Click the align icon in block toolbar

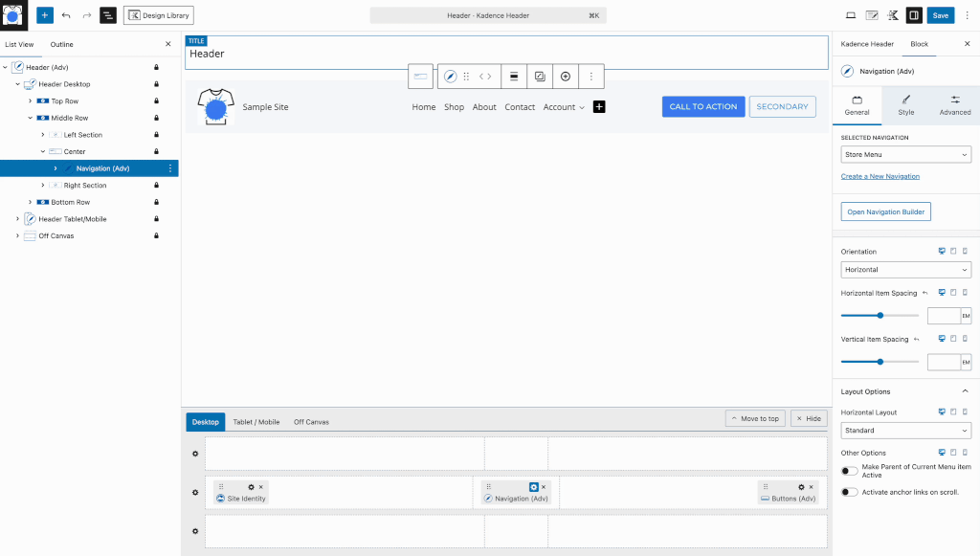514,77
